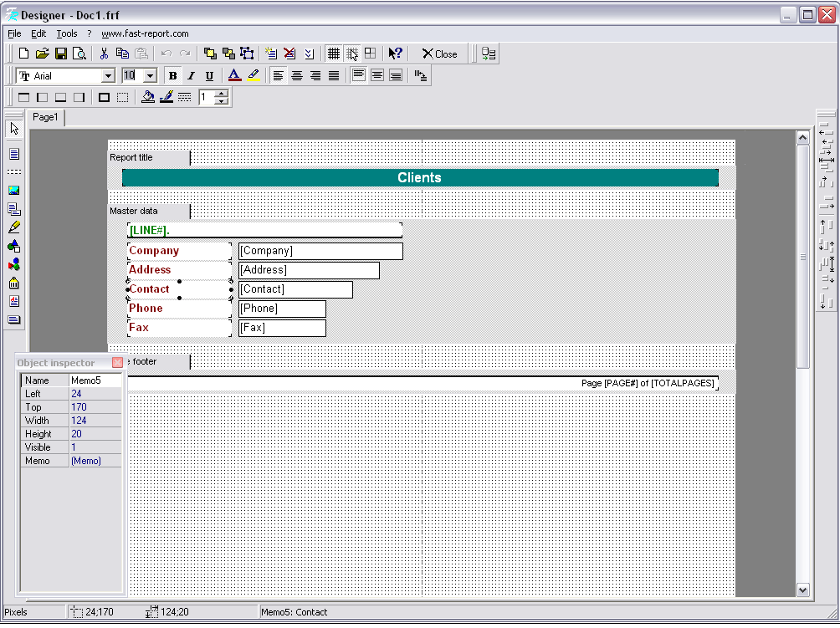
Task: Switch to the Page1 tab
Action: click(45, 118)
